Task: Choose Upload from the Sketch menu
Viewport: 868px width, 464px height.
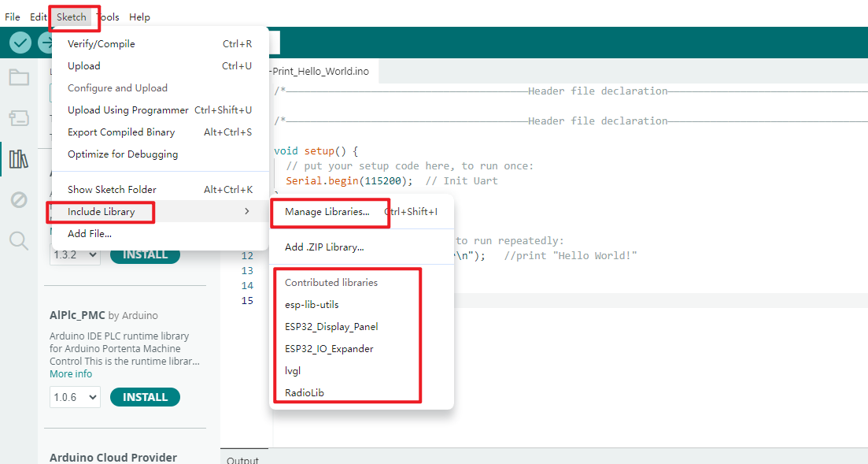Action: (160, 66)
